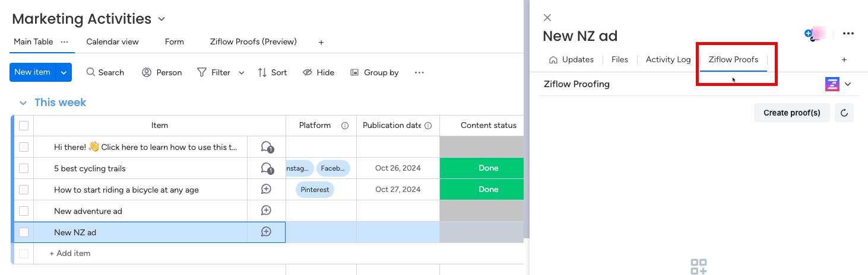Click the Platform column info icon

click(344, 126)
